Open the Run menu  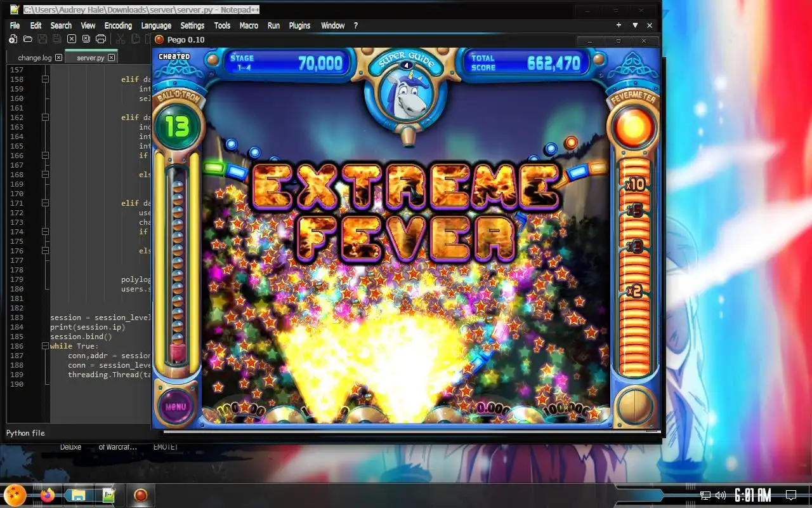pos(273,25)
